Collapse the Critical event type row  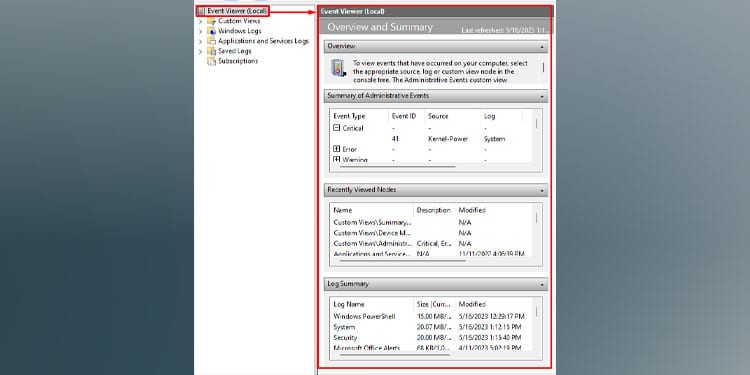[x=336, y=128]
